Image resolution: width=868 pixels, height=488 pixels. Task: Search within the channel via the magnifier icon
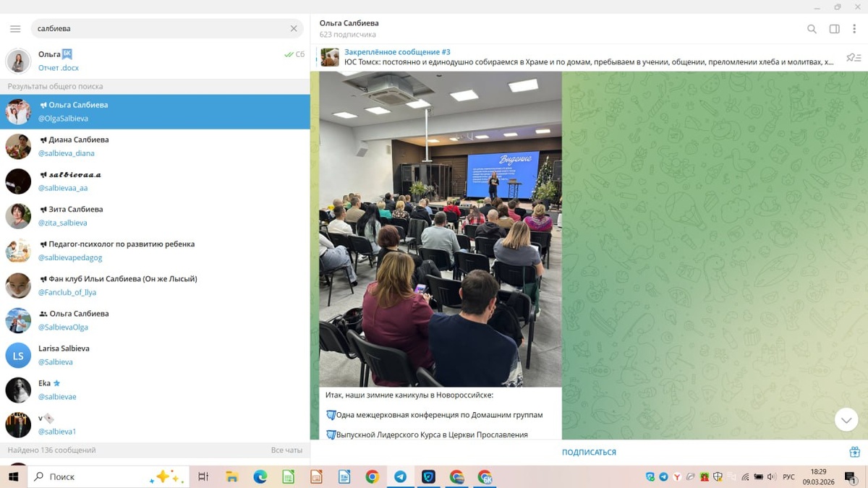[x=812, y=29]
